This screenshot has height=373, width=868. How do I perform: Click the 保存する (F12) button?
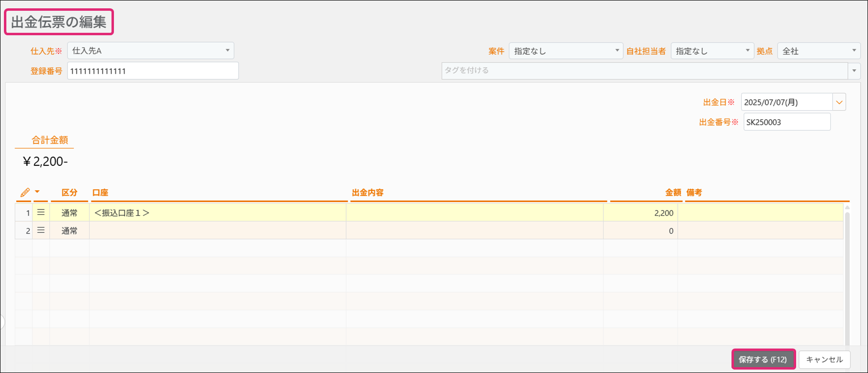(x=763, y=359)
